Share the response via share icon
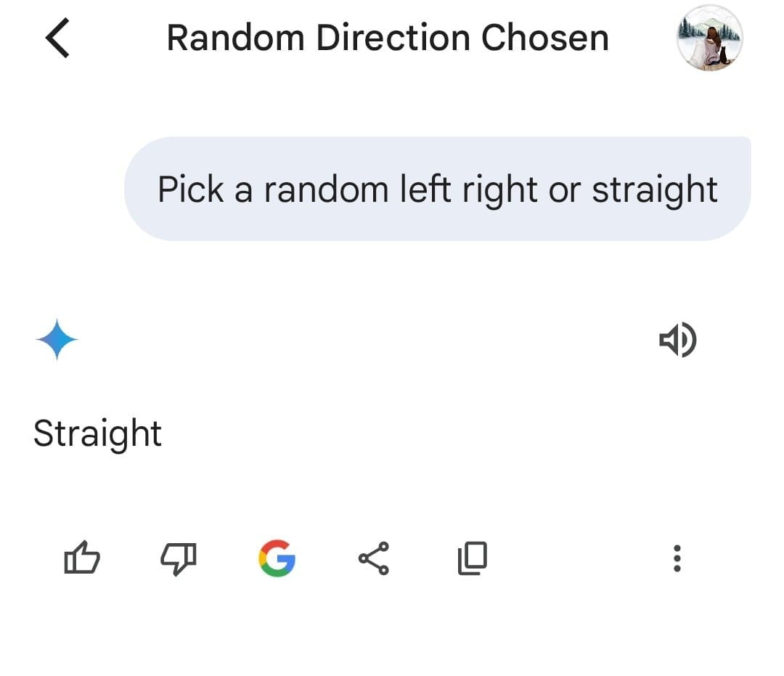The image size is (784, 676). click(374, 558)
